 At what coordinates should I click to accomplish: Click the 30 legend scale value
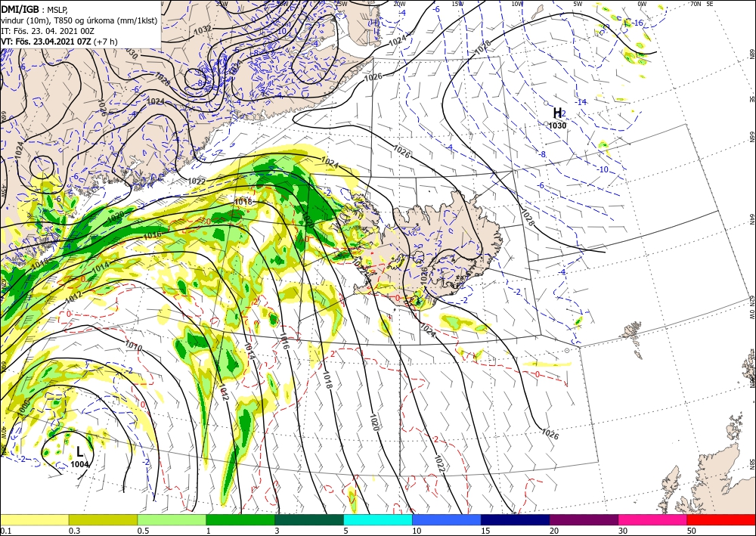[x=623, y=531]
